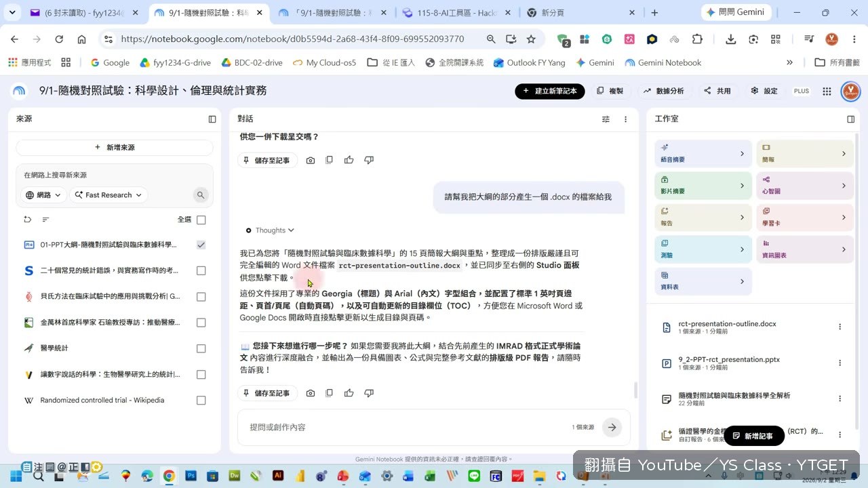Check the 醫學統計 source checkbox
The width and height of the screenshot is (868, 488).
click(x=201, y=348)
